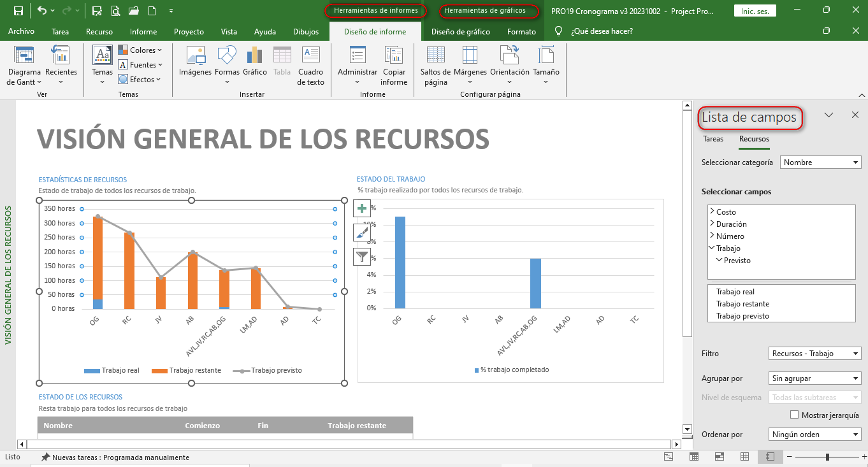This screenshot has width=868, height=467.
Task: Open the Agrupar por dropdown
Action: pyautogui.click(x=815, y=378)
